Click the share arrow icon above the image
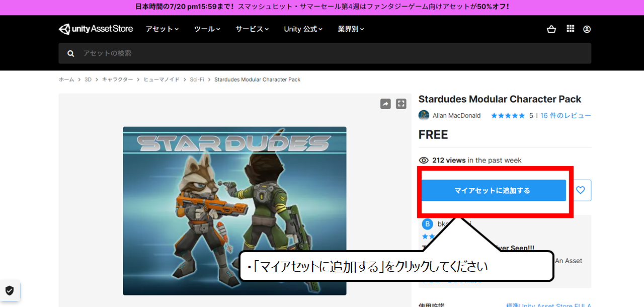The width and height of the screenshot is (644, 307). [385, 104]
